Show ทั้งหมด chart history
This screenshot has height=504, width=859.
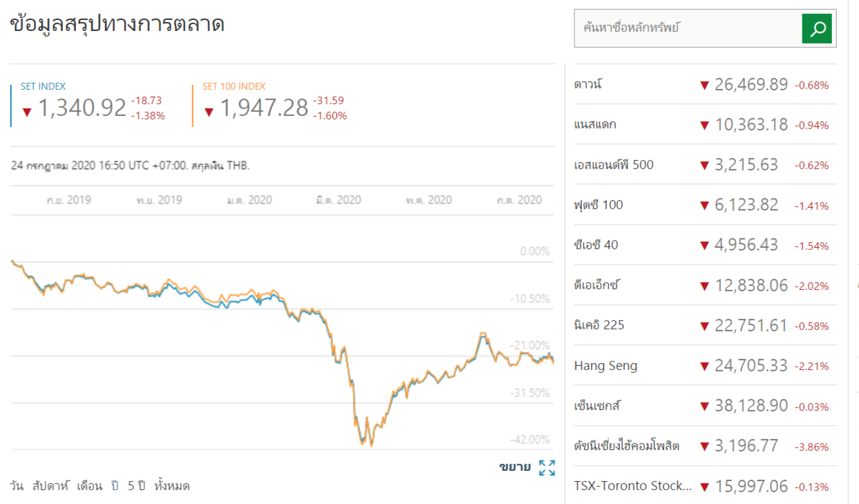[x=172, y=486]
